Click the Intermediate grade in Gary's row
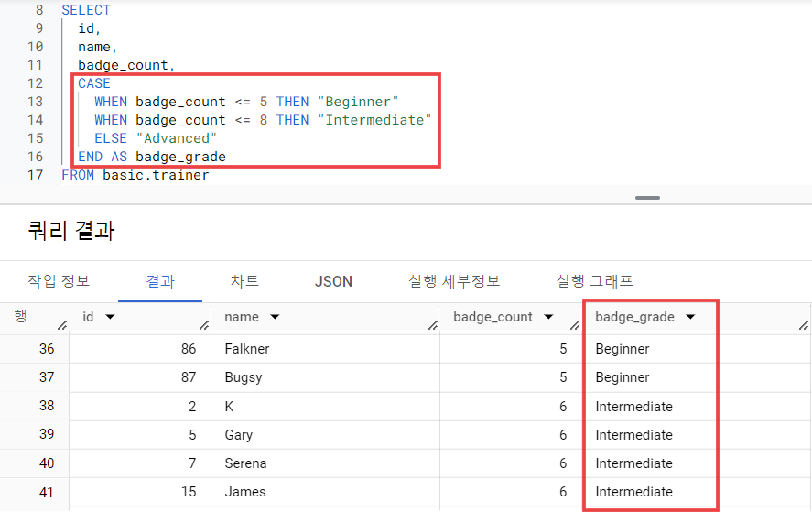Viewport: 812px width, 512px height. (633, 435)
